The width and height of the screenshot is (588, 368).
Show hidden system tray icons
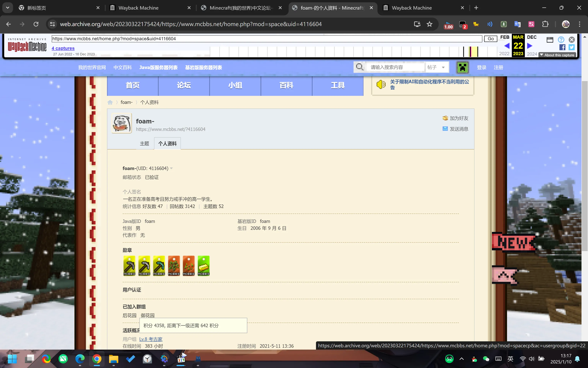pyautogui.click(x=462, y=359)
